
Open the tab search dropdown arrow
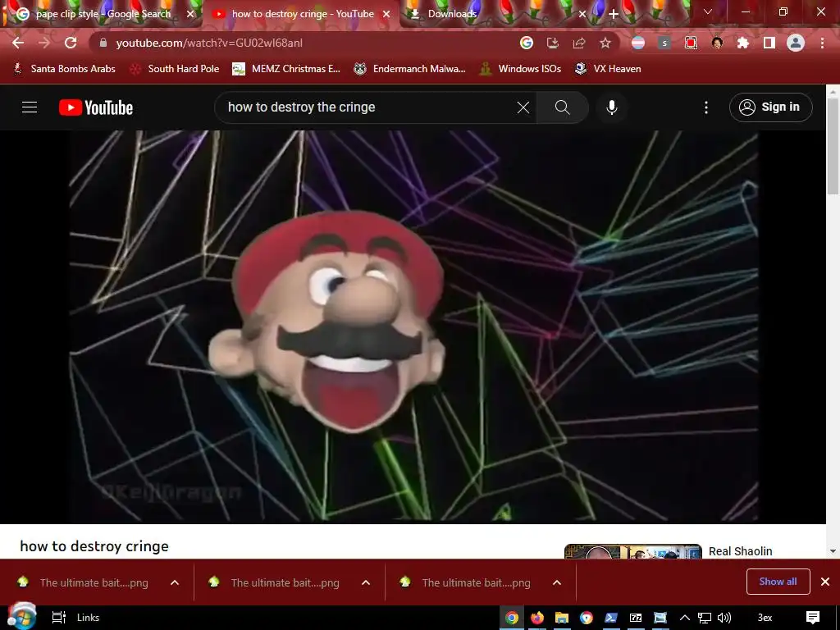point(708,11)
